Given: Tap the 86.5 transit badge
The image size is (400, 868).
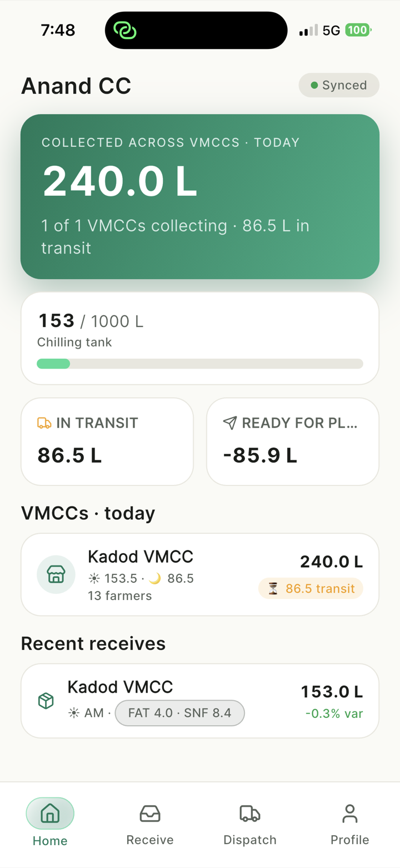Looking at the screenshot, I should point(311,588).
